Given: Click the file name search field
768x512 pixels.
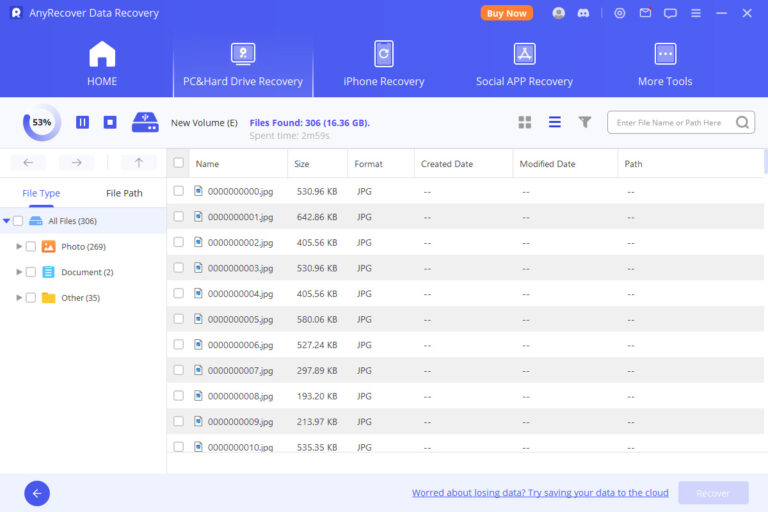Looking at the screenshot, I should pos(672,122).
